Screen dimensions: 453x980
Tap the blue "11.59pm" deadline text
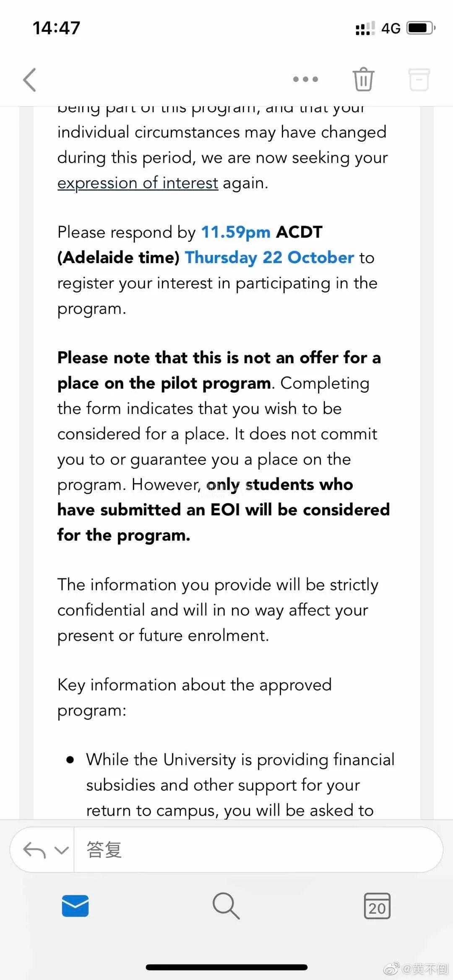[x=236, y=232]
